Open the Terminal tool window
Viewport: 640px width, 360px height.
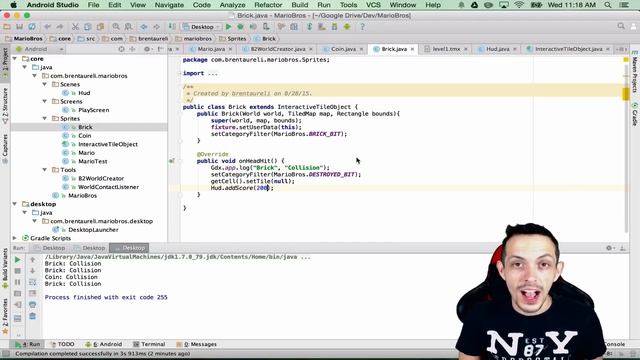149,344
